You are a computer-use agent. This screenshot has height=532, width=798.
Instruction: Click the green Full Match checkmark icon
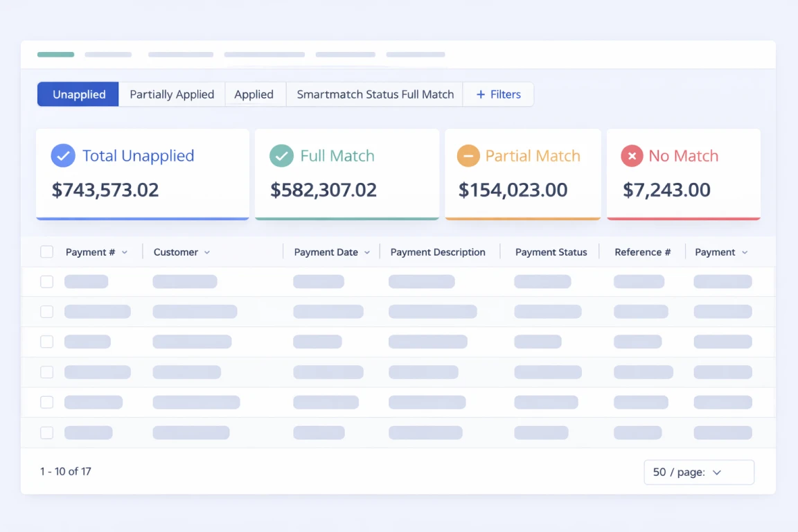coord(281,156)
